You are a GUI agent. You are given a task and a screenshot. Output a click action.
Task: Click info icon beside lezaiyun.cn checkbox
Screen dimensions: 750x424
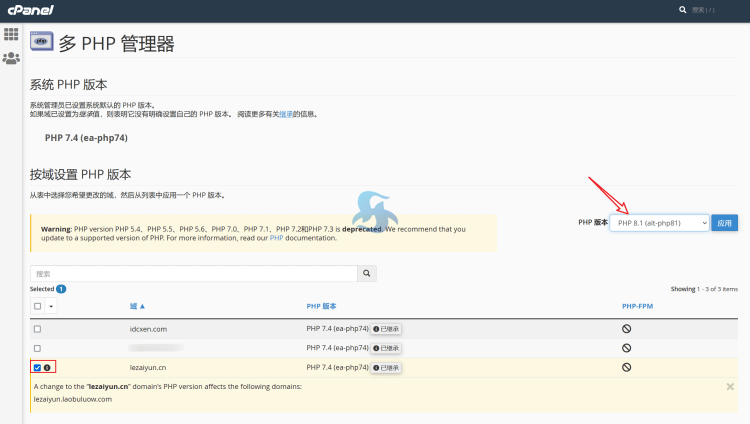[47, 368]
